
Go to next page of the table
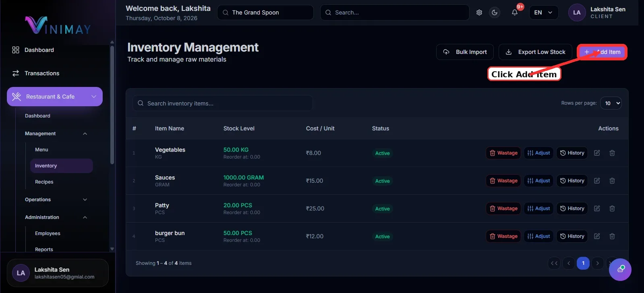tap(598, 263)
